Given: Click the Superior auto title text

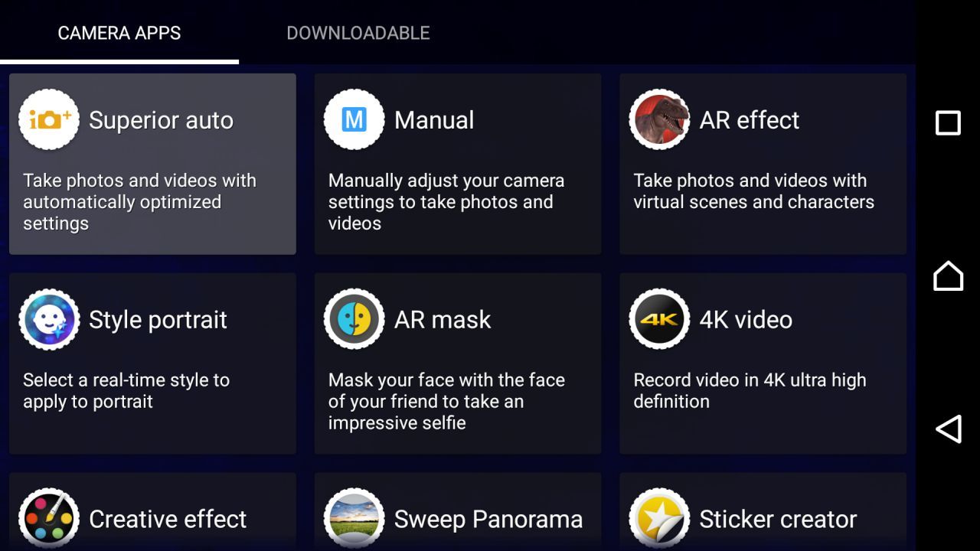Looking at the screenshot, I should tap(161, 120).
